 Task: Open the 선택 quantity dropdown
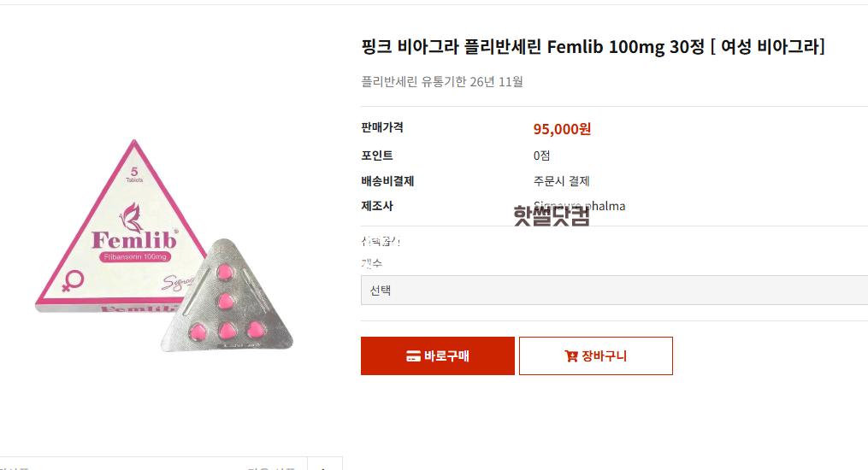coord(614,291)
